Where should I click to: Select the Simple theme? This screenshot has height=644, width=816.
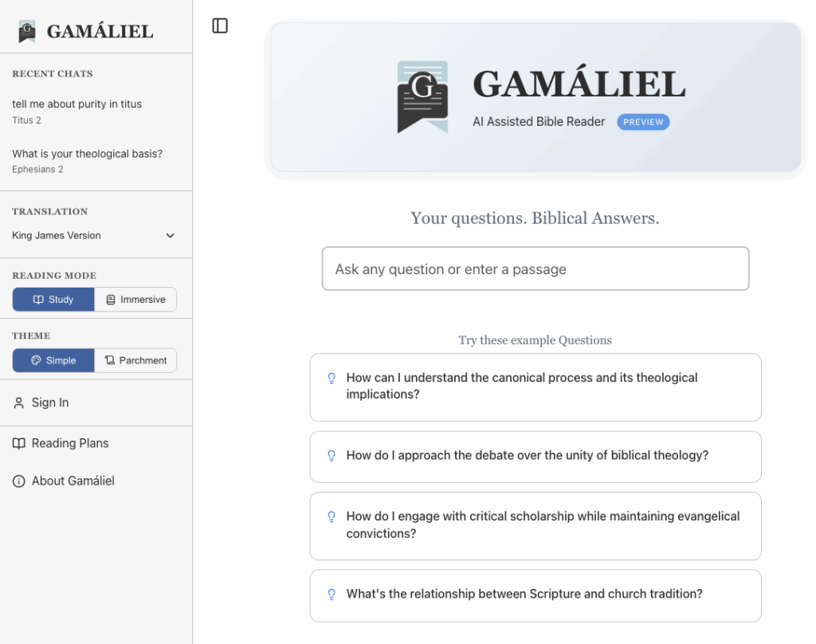tap(53, 360)
